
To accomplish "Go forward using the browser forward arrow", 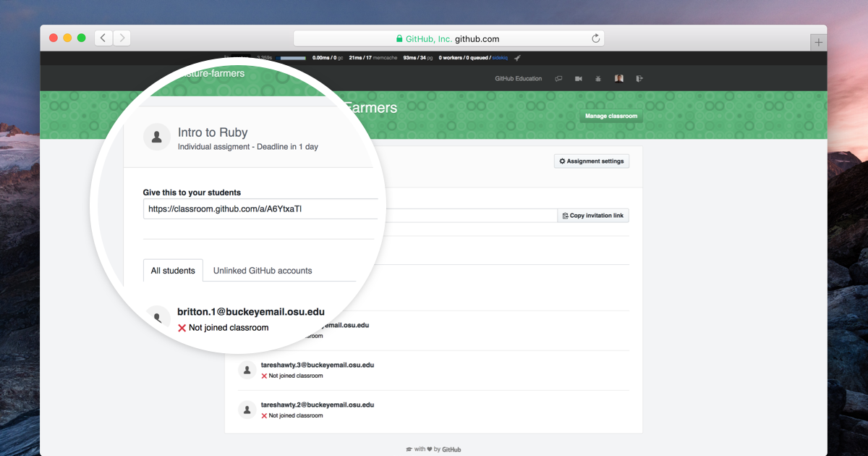I will (x=122, y=38).
